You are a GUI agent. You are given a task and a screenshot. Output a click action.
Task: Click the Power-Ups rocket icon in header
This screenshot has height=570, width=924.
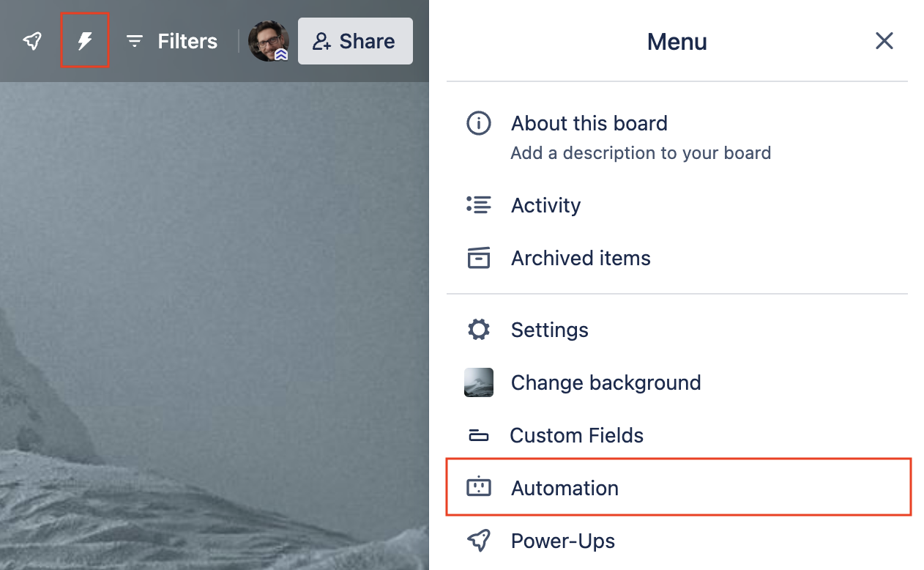click(x=32, y=41)
